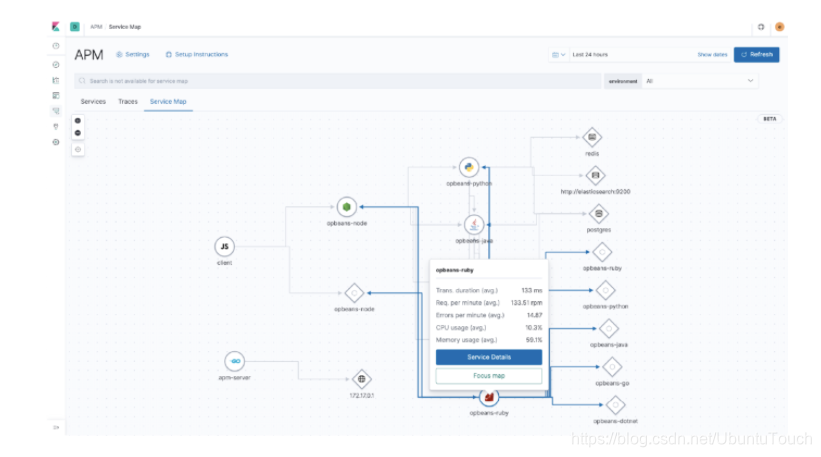This screenshot has width=821, height=457.
Task: Select the apm-server Go node icon
Action: (235, 361)
